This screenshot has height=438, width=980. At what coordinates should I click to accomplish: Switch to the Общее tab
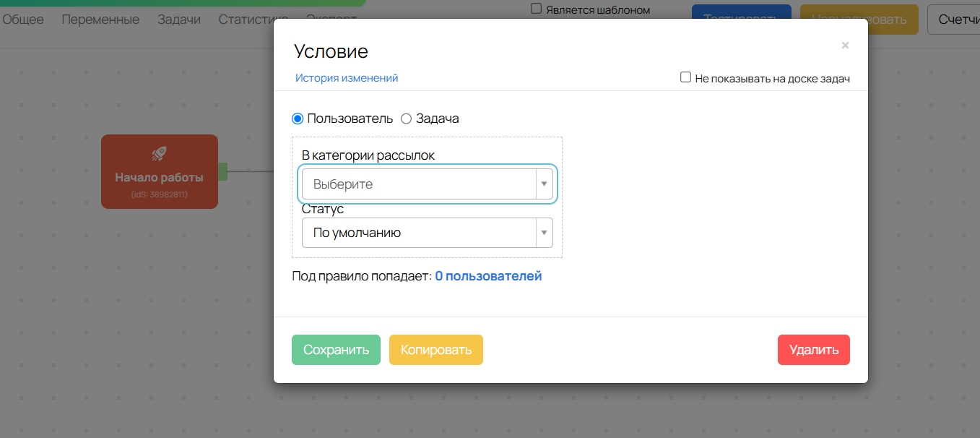point(23,20)
